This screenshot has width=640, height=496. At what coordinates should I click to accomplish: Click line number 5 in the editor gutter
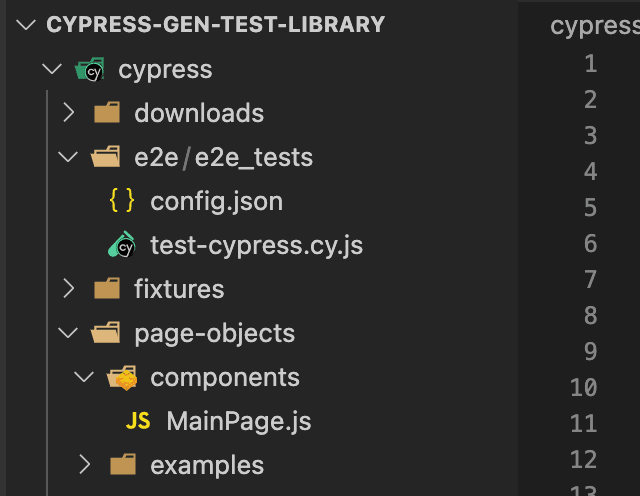tap(590, 207)
